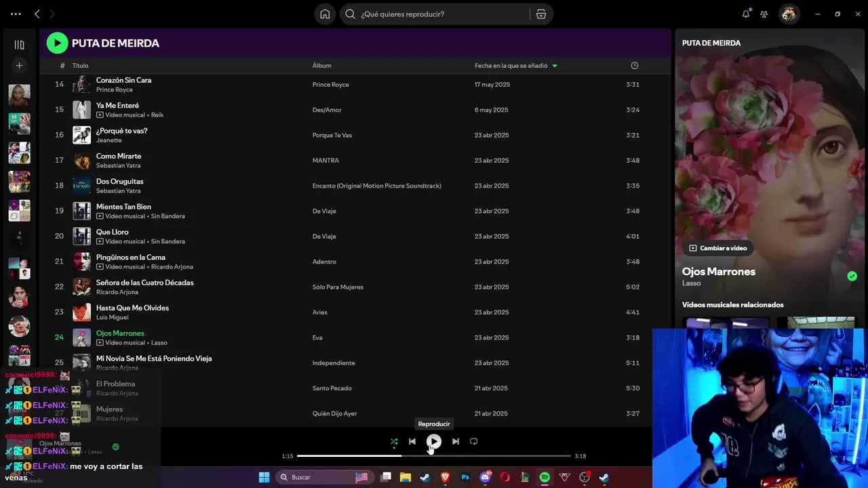Screen dimensions: 868x488
Task: Select the playing track 'Ojos Marrones' in list
Action: 120,333
